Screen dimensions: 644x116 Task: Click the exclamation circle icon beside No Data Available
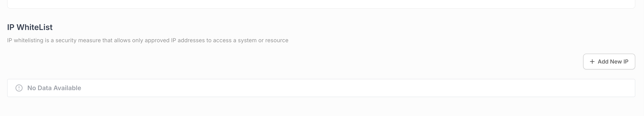19,88
